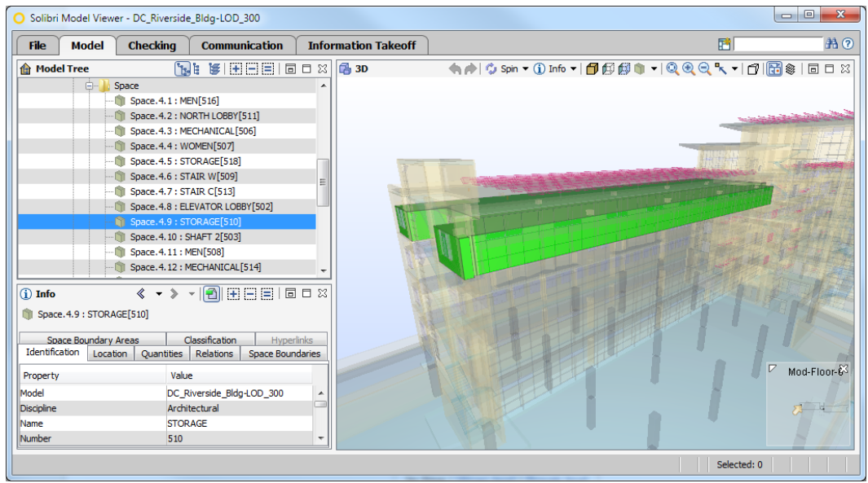Set selection to basket in Model Tree toolbar

268,68
